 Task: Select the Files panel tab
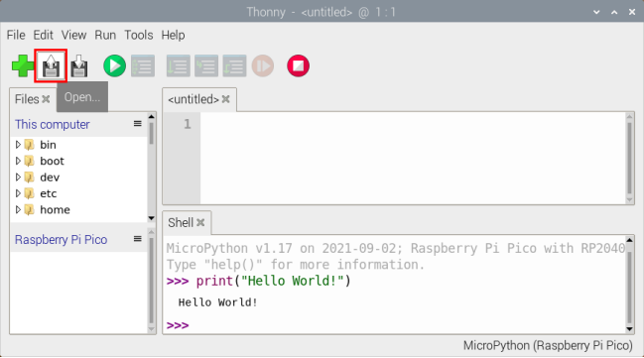point(27,99)
